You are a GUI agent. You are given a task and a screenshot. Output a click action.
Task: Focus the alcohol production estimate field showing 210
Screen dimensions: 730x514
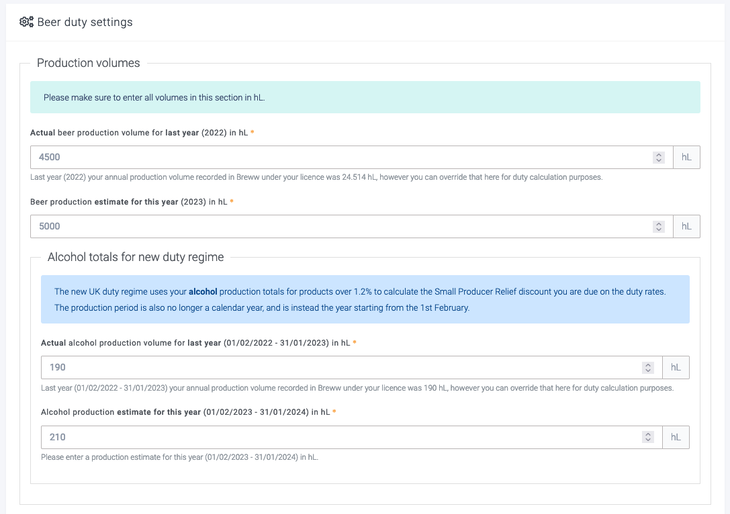tap(340, 437)
